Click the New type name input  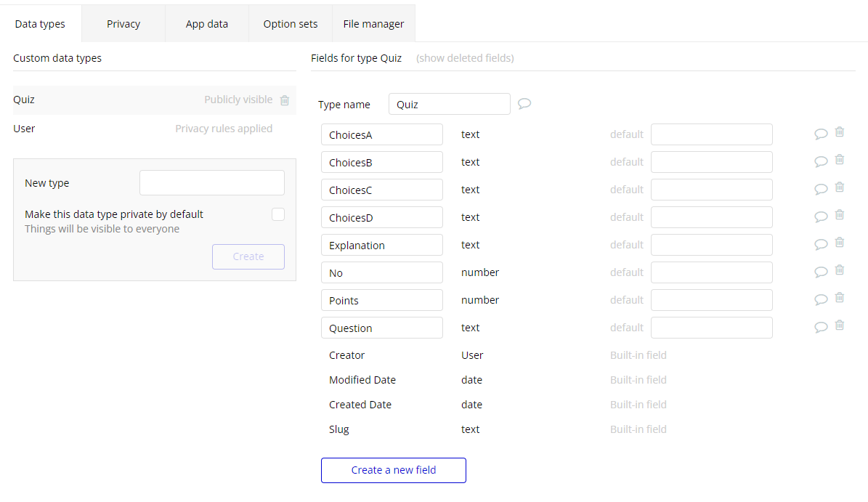coord(212,183)
